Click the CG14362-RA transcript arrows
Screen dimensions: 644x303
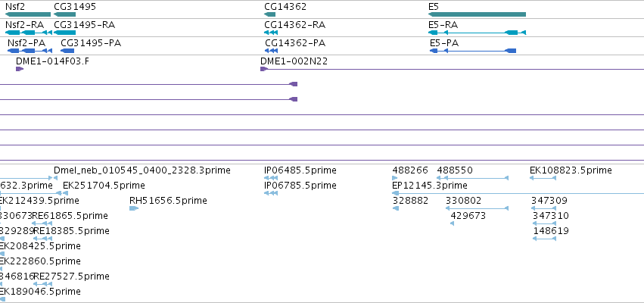point(271,33)
